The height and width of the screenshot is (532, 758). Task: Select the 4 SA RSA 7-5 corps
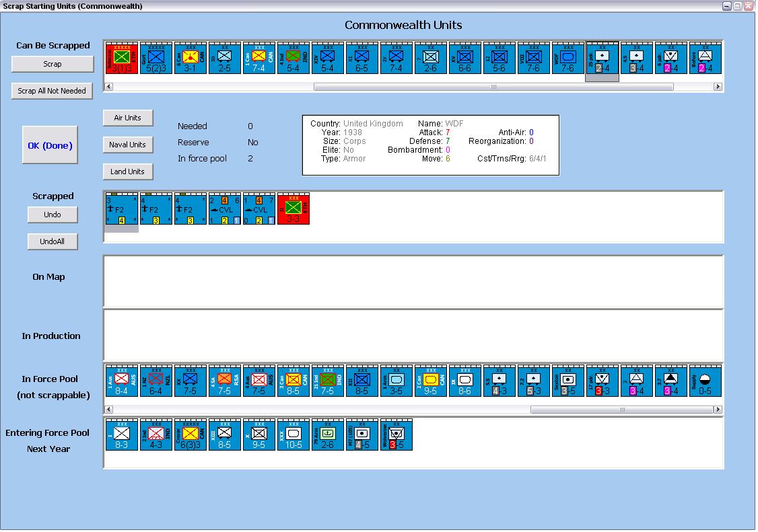[225, 381]
